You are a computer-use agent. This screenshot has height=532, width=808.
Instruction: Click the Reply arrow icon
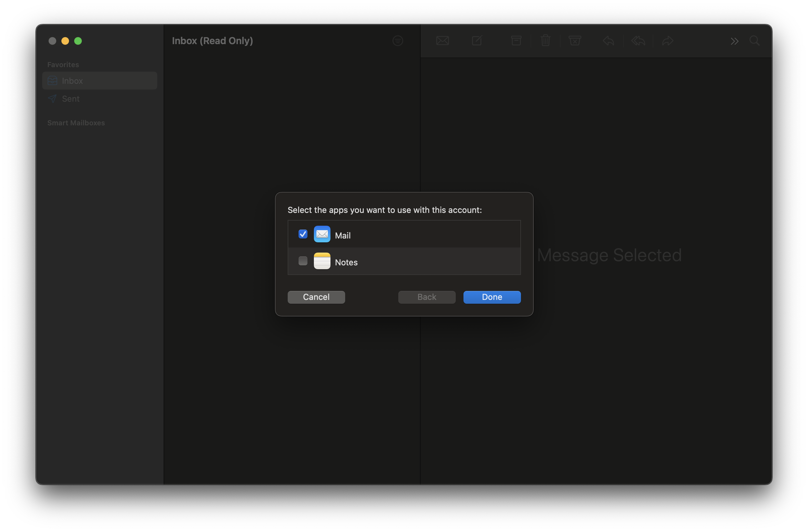[x=608, y=41]
